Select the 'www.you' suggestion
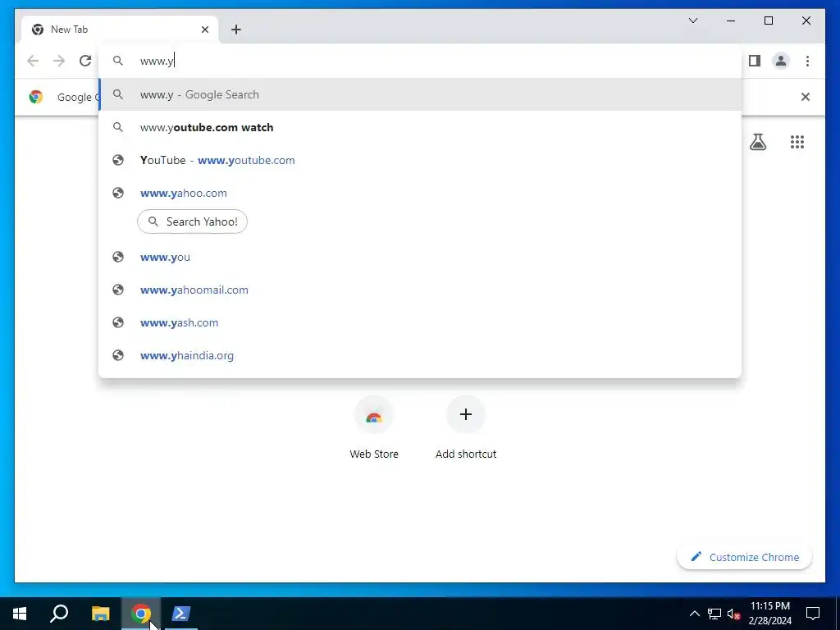The image size is (840, 630). click(421, 257)
